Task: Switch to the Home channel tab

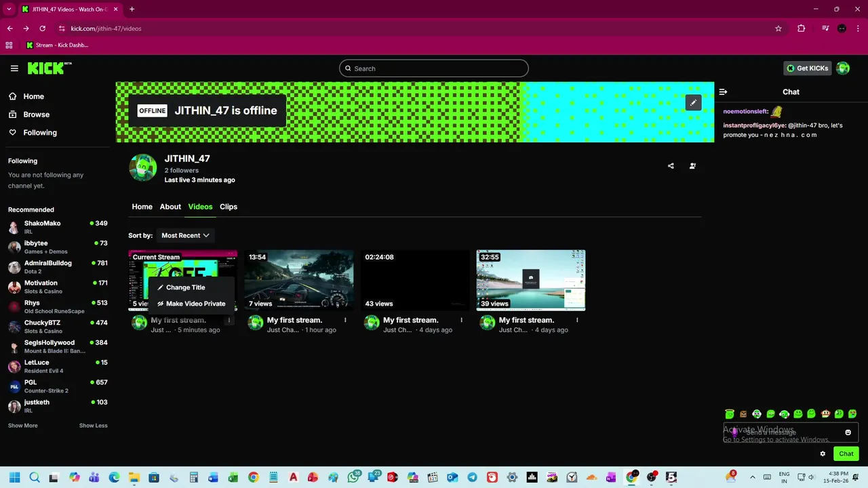Action: point(142,207)
